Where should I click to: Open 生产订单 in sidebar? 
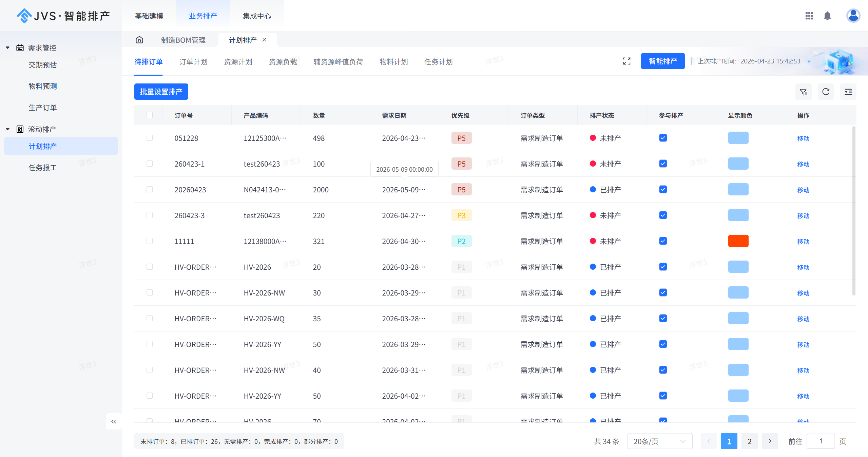coord(43,108)
